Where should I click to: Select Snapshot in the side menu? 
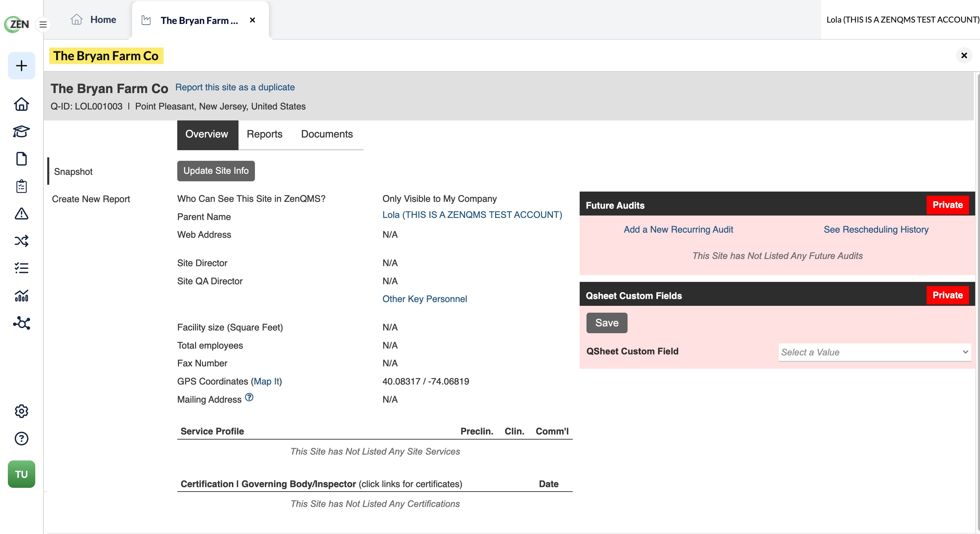coord(74,171)
